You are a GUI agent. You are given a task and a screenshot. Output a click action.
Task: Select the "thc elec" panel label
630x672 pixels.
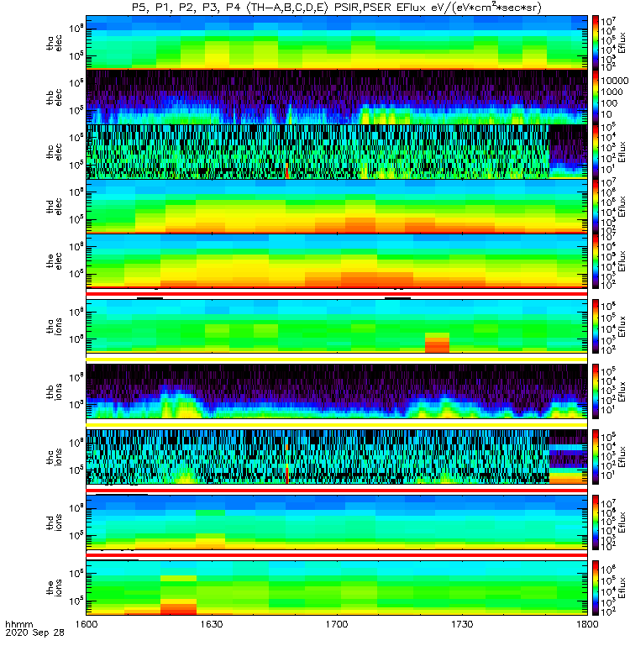tap(55, 152)
